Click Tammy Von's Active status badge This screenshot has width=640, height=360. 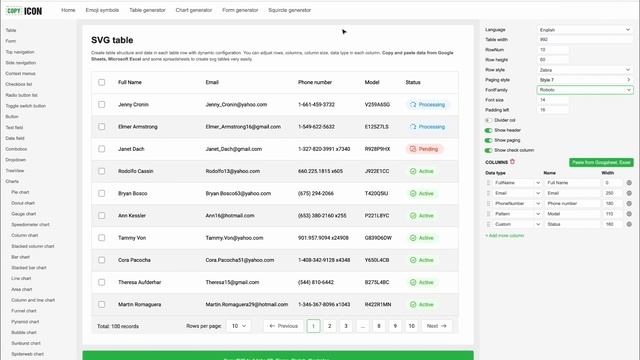[422, 238]
